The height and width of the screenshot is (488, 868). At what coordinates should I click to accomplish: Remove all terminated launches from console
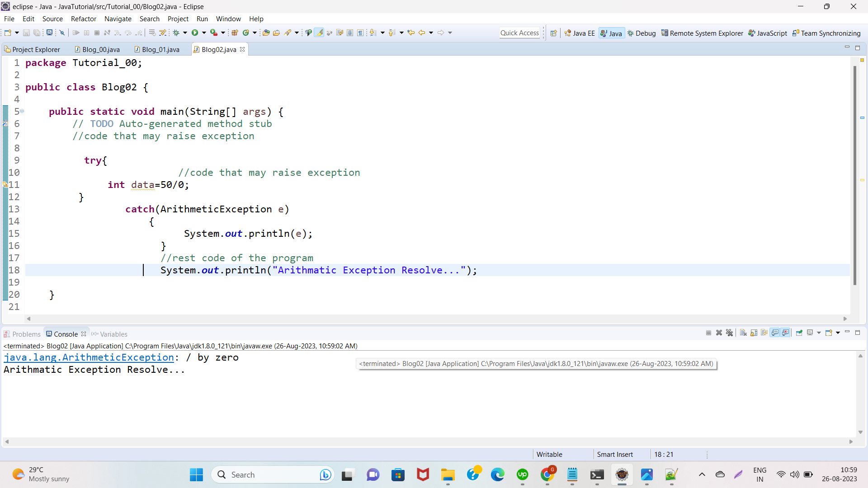pyautogui.click(x=730, y=333)
